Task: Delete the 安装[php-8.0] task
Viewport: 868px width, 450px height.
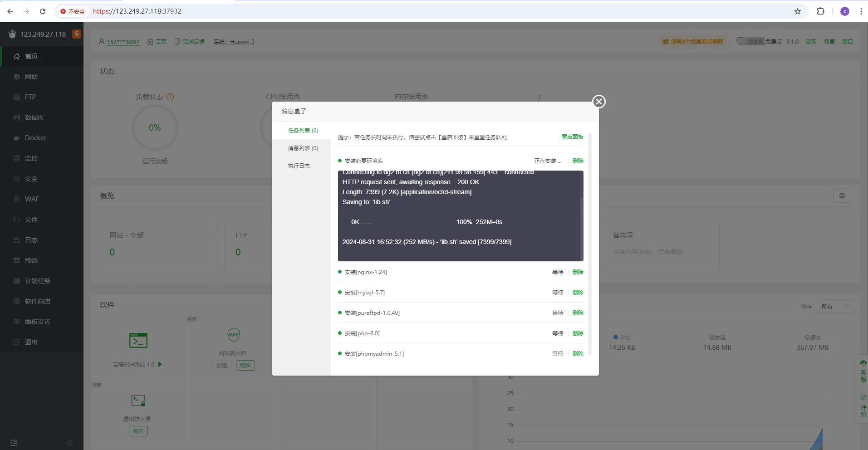Action: point(578,333)
